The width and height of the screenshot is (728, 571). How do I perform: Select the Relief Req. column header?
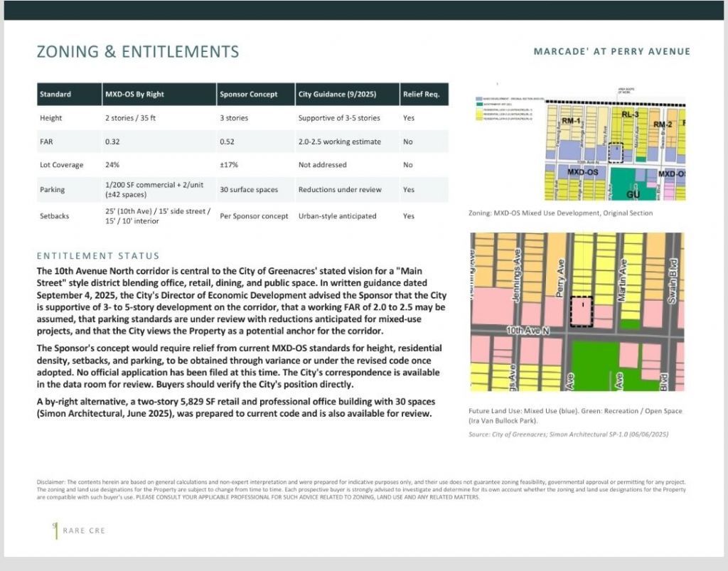[424, 95]
